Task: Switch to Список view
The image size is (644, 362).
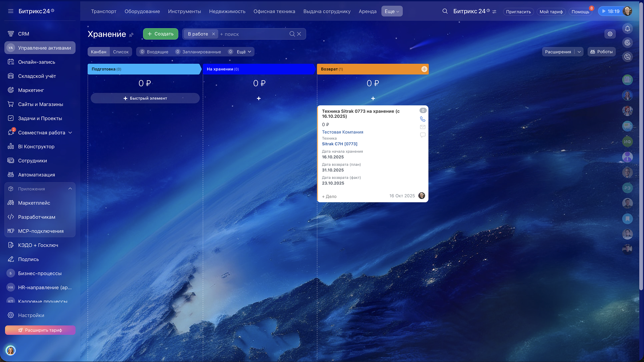Action: (x=121, y=52)
